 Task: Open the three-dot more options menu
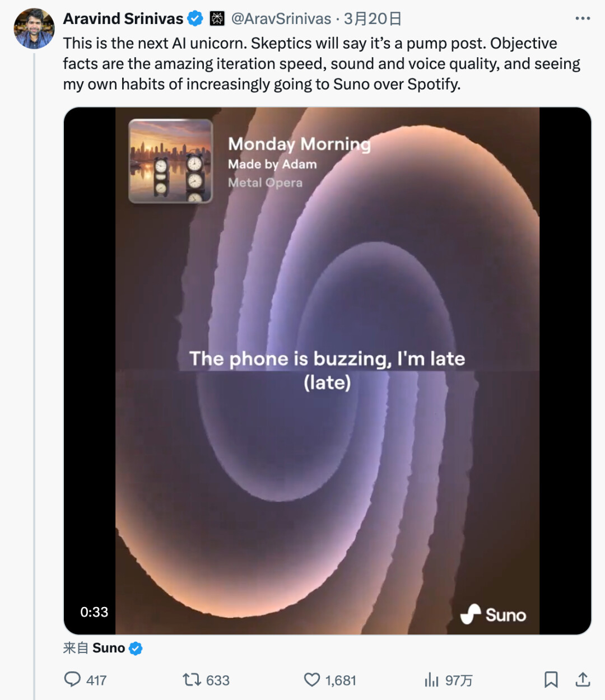click(x=583, y=18)
